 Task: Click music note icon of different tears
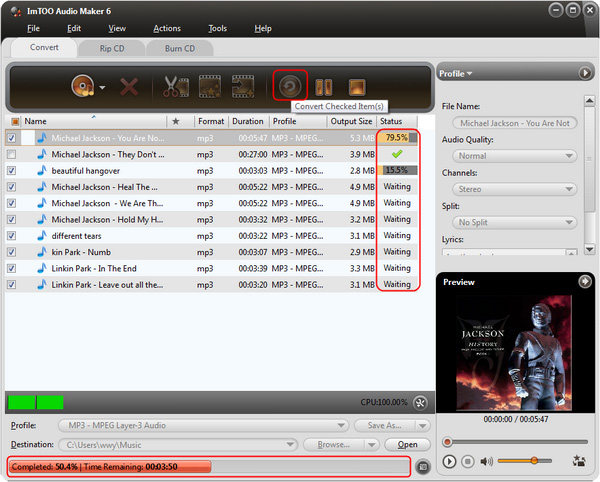click(x=42, y=236)
